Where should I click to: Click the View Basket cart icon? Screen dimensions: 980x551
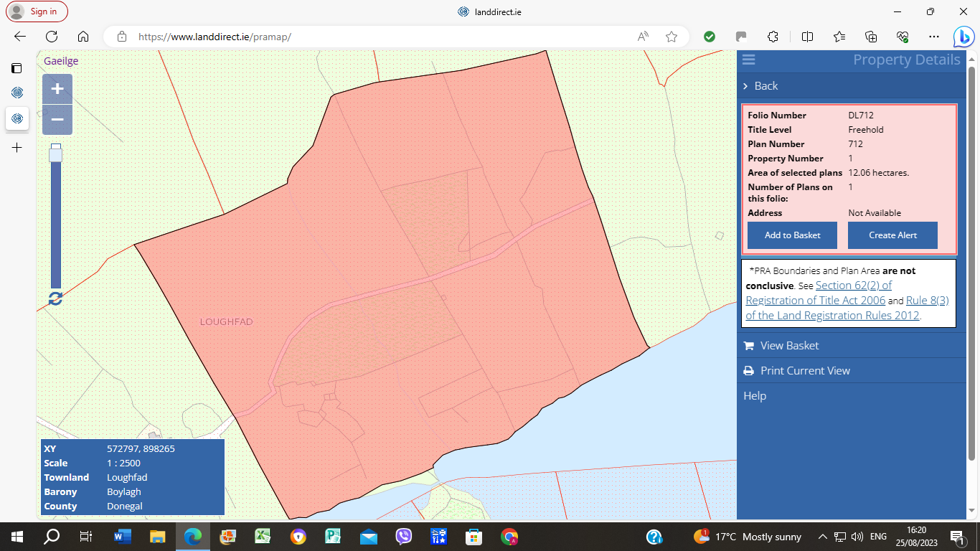(x=748, y=346)
